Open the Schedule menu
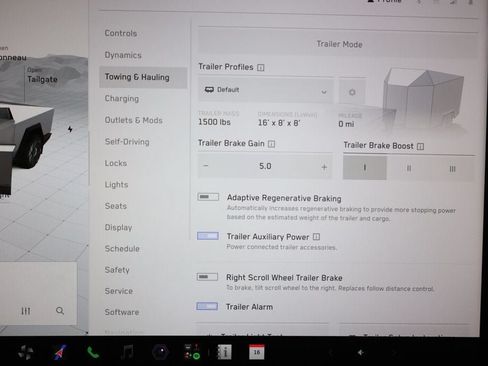Image resolution: width=488 pixels, height=366 pixels. (122, 249)
